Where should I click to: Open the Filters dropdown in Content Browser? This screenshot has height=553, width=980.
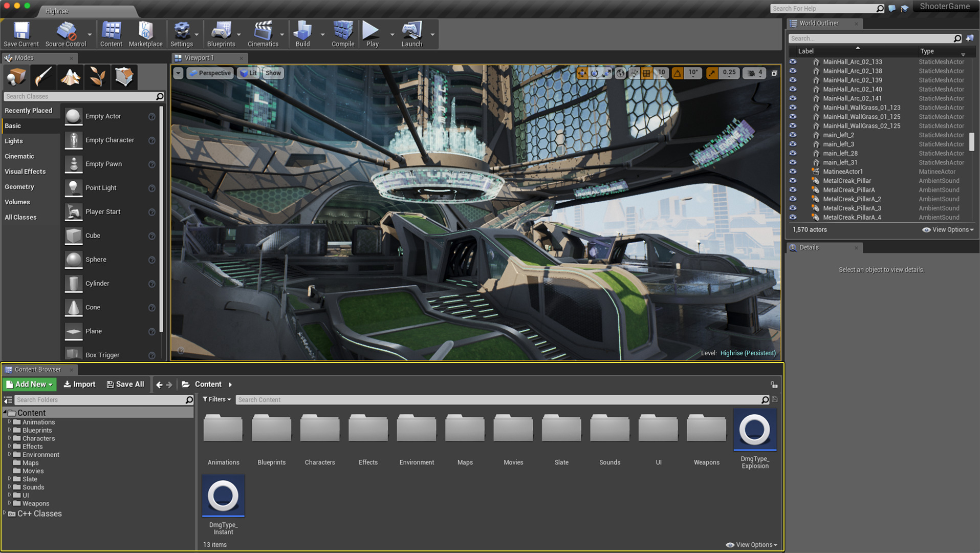216,399
